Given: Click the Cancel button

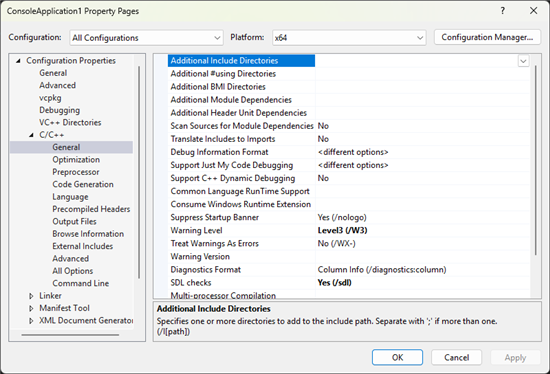Looking at the screenshot, I should click(x=456, y=358).
